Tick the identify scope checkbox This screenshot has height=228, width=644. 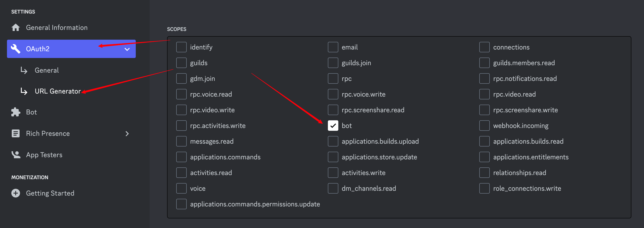181,47
